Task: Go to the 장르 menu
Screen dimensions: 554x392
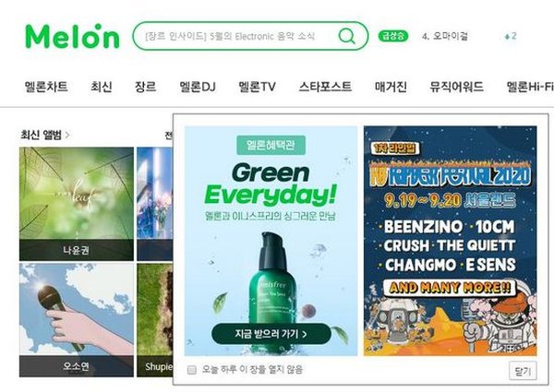Action: click(x=145, y=87)
